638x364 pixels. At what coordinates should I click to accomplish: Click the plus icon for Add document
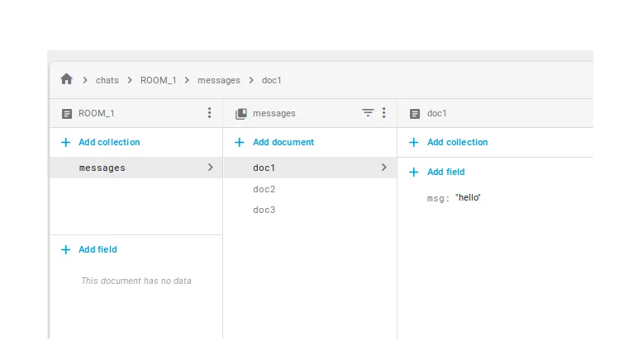(240, 142)
